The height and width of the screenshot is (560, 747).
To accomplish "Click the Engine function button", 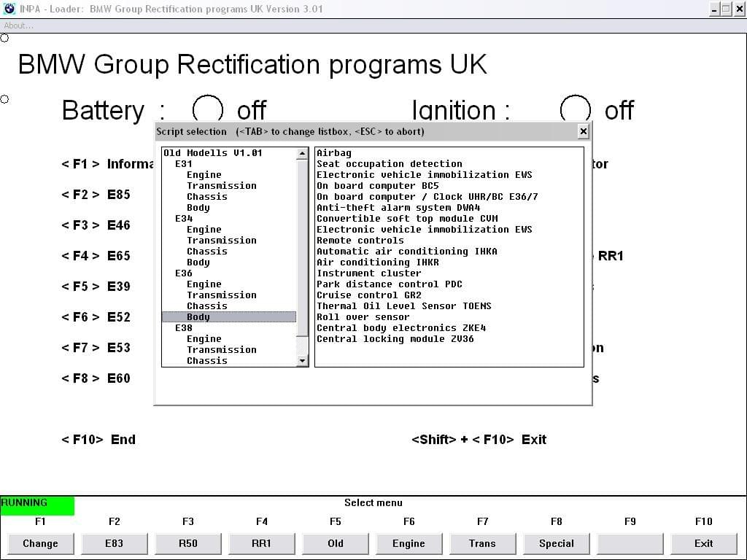I will (x=409, y=543).
